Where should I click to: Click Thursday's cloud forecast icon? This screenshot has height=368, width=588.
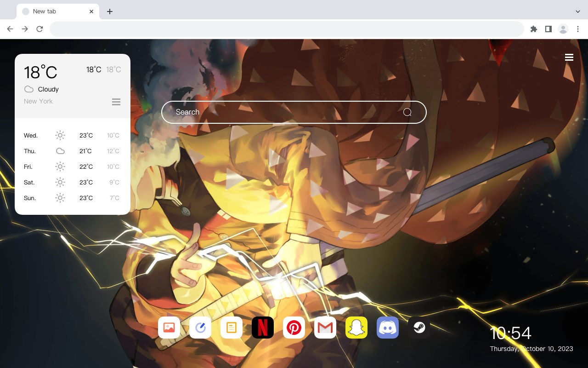point(60,151)
